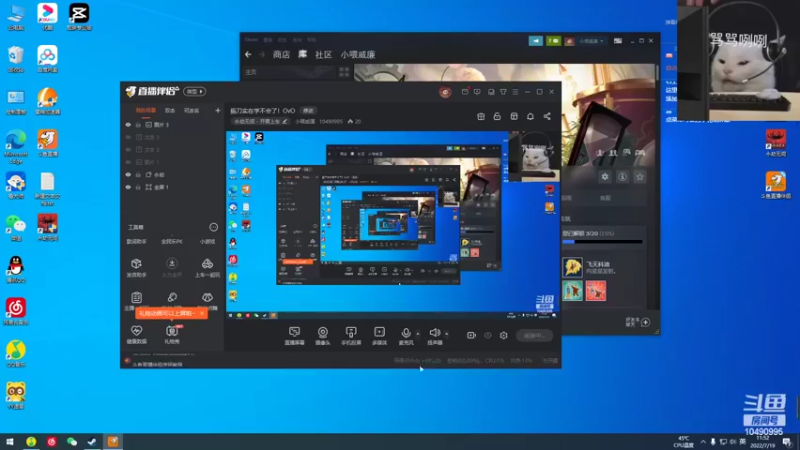Image resolution: width=800 pixels, height=450 pixels.
Task: Toggle visibility of 图片 3 source
Action: pyautogui.click(x=128, y=124)
